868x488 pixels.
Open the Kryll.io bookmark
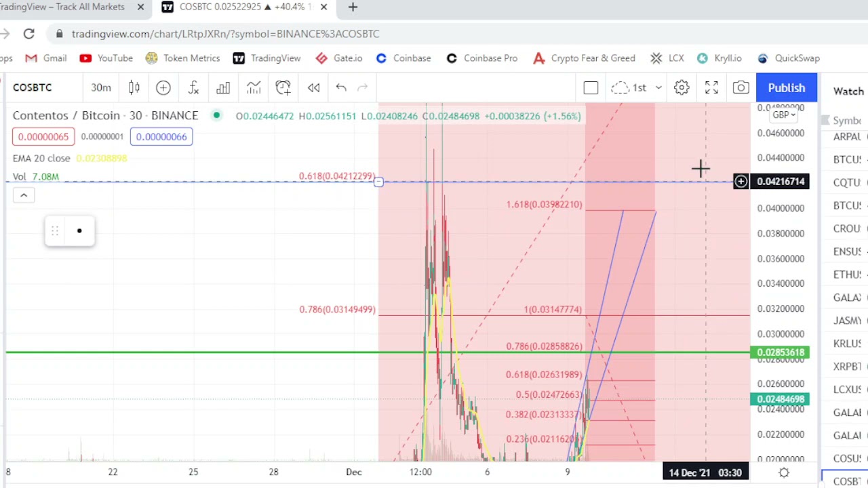719,58
